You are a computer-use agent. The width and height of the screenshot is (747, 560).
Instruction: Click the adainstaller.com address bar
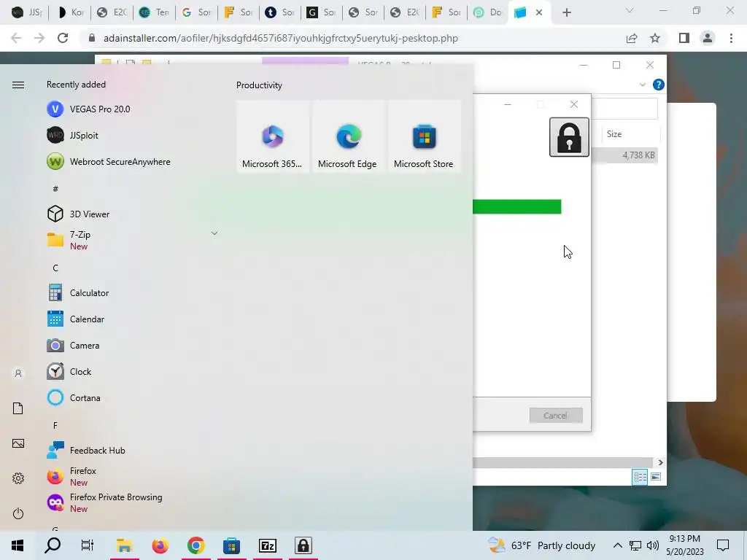click(x=281, y=38)
